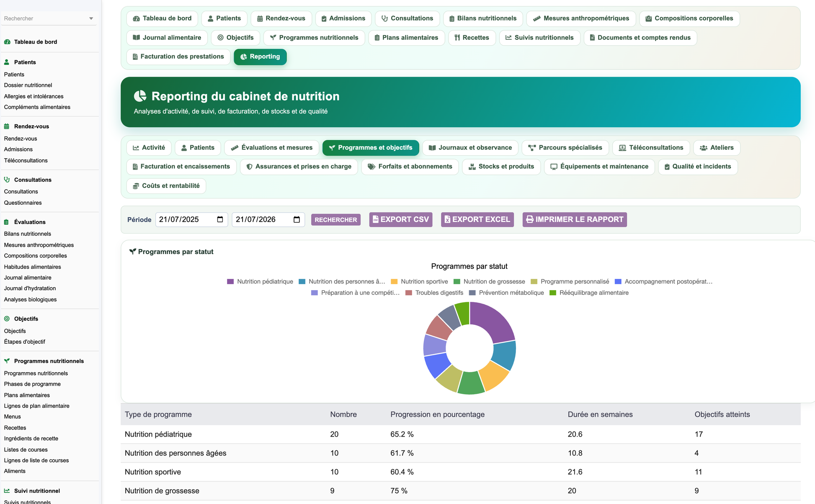
Task: Toggle Nutrition de grossesse legend entry
Action: coord(489,282)
